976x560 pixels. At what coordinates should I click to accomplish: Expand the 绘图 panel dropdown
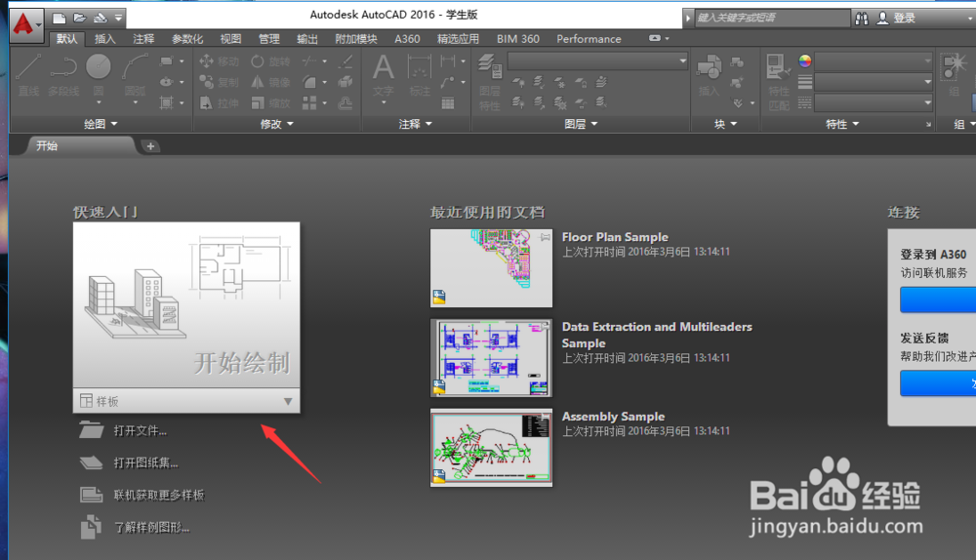point(101,124)
